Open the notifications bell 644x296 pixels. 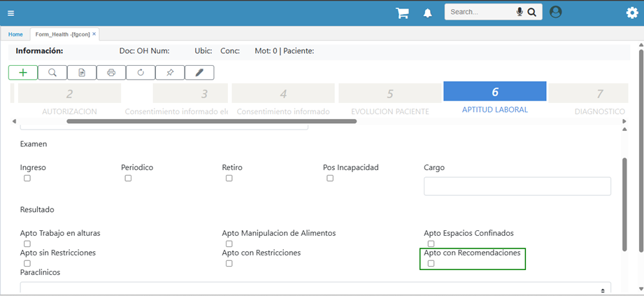427,13
